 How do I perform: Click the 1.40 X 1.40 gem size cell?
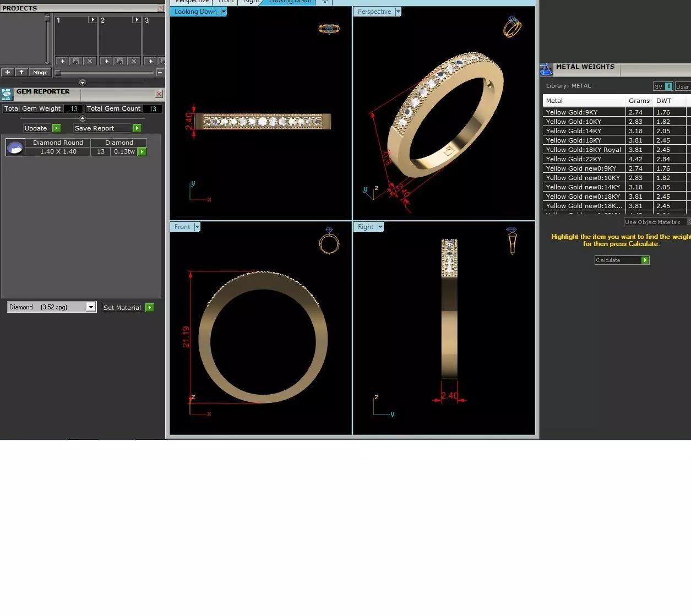tap(58, 151)
